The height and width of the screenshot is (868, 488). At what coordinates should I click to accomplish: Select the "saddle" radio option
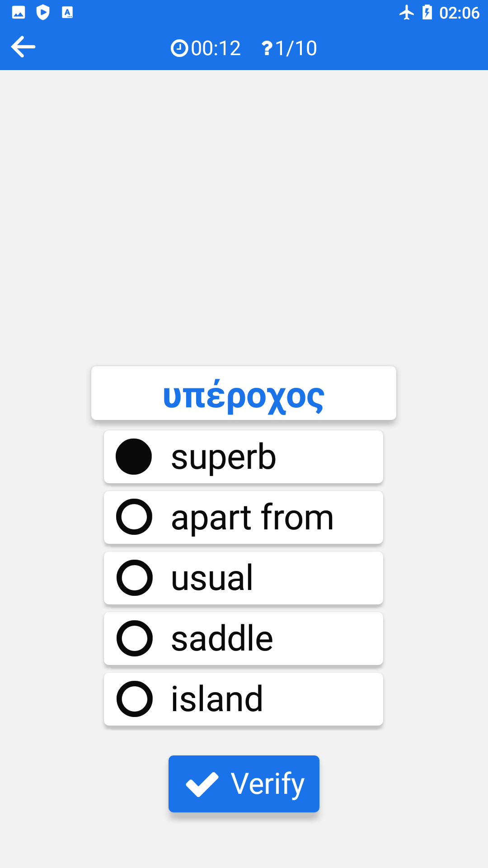(x=134, y=638)
